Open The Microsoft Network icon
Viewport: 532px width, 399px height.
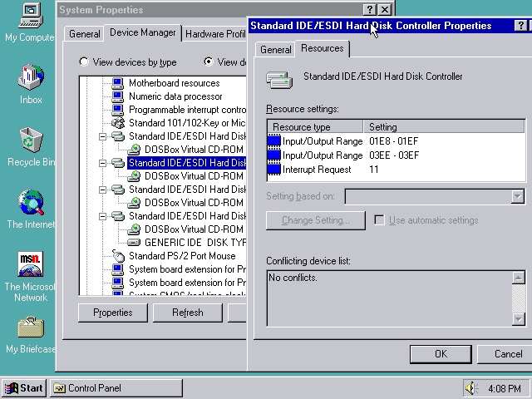pyautogui.click(x=31, y=264)
